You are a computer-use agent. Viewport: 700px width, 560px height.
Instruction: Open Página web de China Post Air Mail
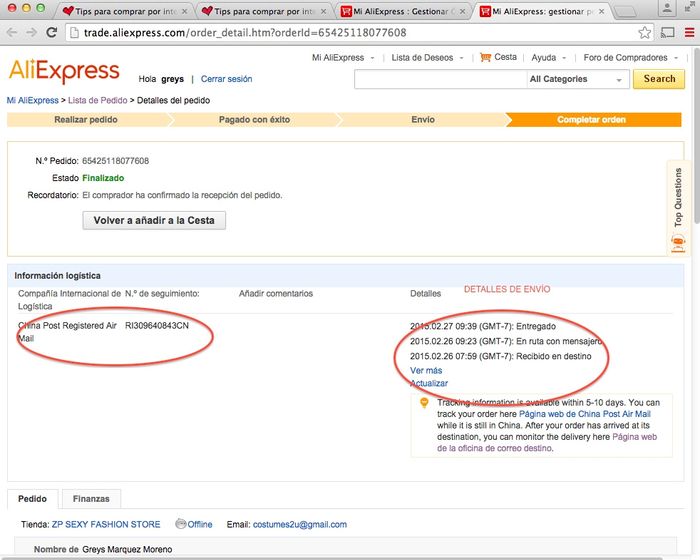585,414
